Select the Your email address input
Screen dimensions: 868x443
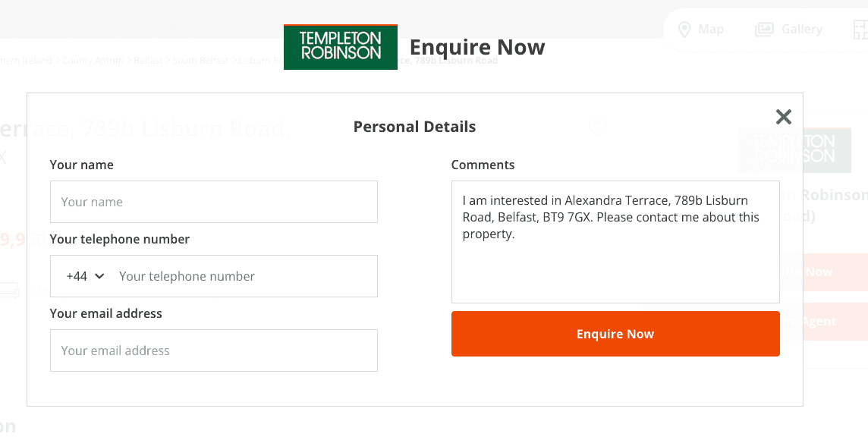tap(214, 350)
